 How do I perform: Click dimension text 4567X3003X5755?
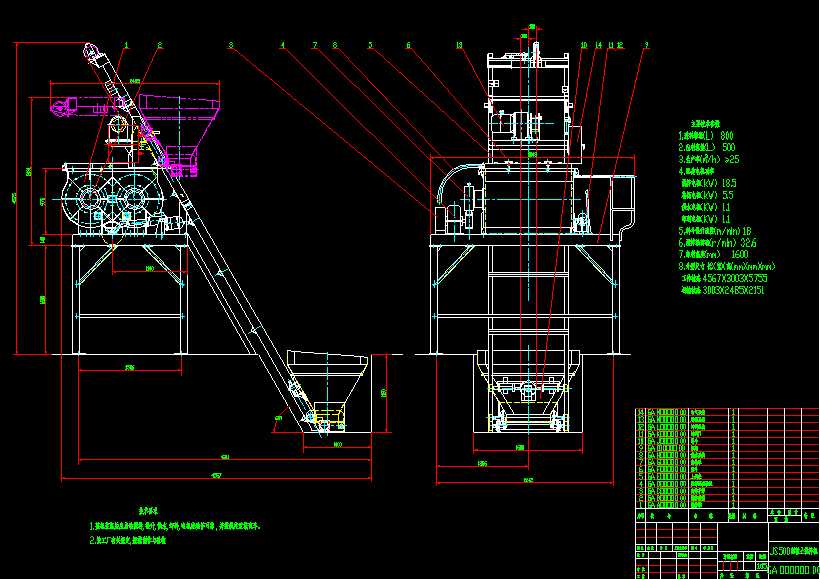(735, 278)
